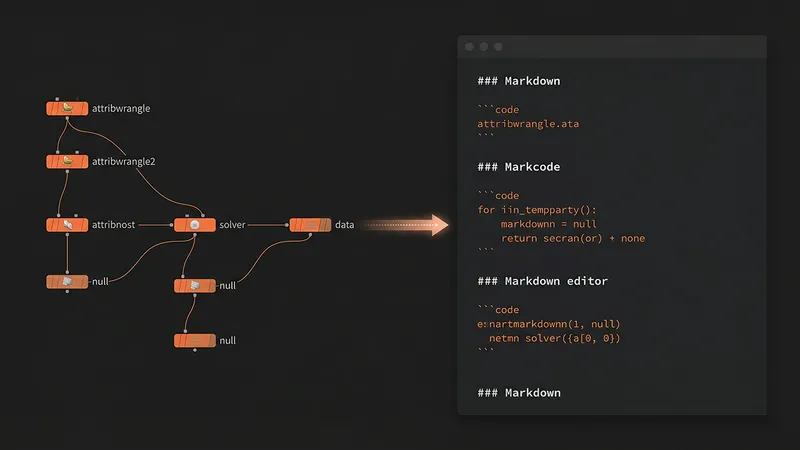The image size is (800, 450).
Task: Click the 'attribnost' node label
Action: (x=113, y=224)
